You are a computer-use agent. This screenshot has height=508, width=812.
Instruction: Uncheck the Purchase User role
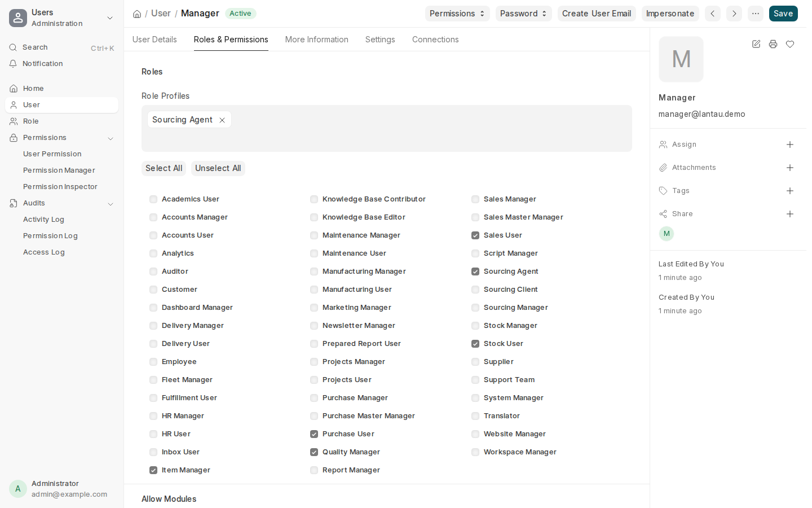tap(314, 434)
